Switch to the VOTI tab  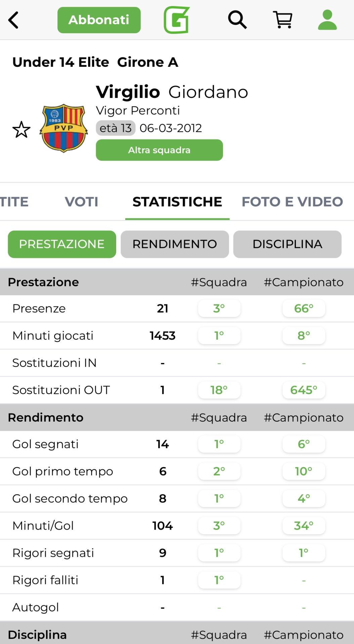81,202
